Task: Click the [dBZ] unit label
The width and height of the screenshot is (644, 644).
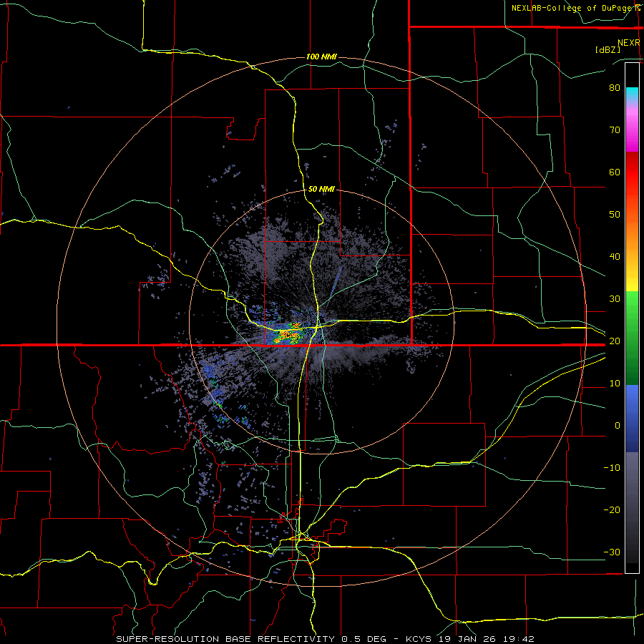Action: tap(608, 50)
